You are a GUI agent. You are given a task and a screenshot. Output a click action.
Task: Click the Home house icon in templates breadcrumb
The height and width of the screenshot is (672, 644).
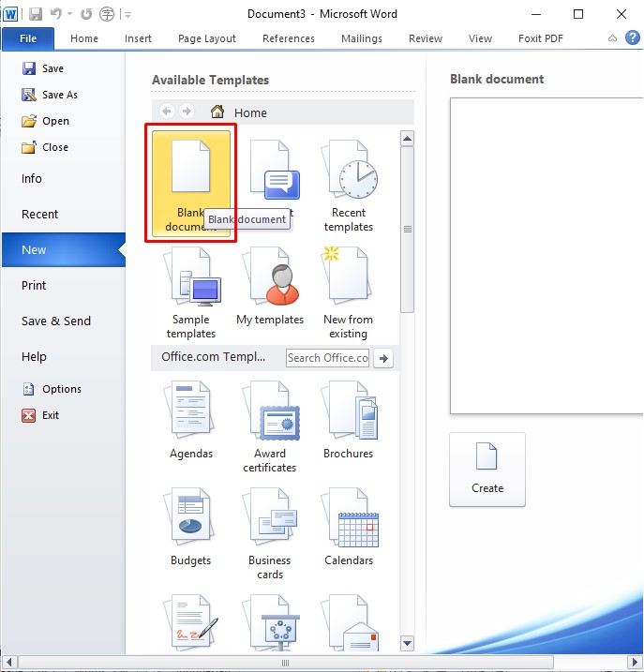tap(217, 112)
